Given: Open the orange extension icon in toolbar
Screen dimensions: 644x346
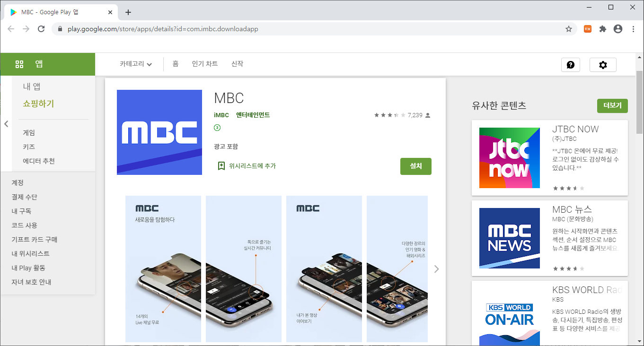Looking at the screenshot, I should pos(588,29).
